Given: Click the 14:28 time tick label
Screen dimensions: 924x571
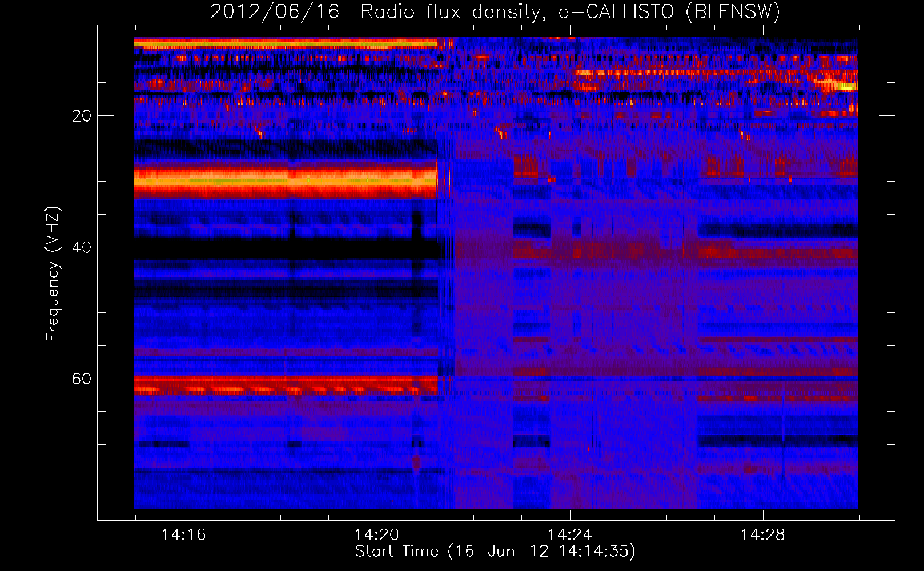Looking at the screenshot, I should point(762,535).
